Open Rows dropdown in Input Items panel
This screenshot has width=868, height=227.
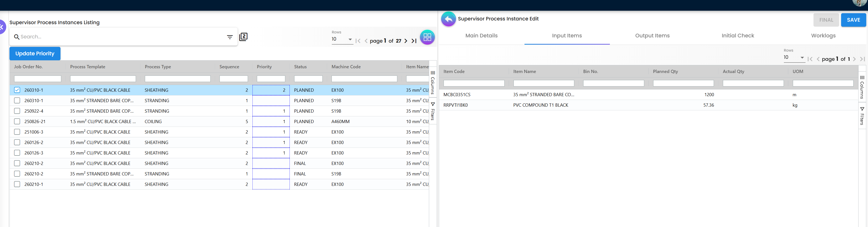point(794,58)
